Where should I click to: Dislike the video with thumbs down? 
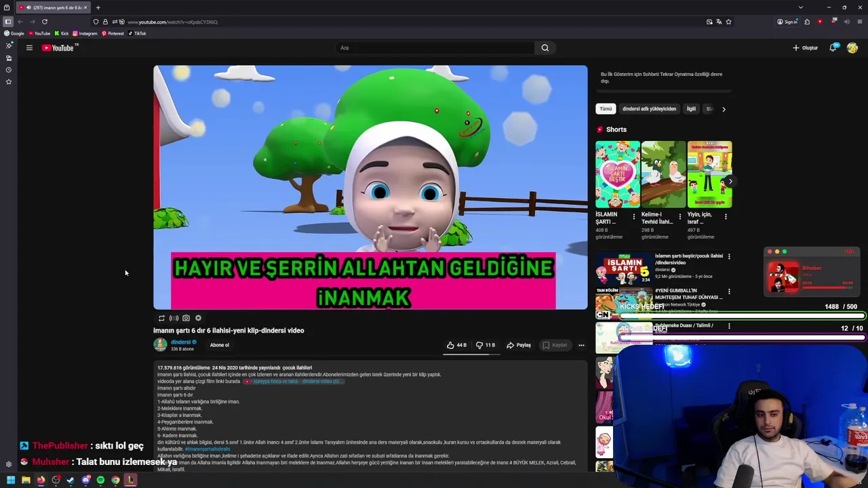tap(486, 345)
